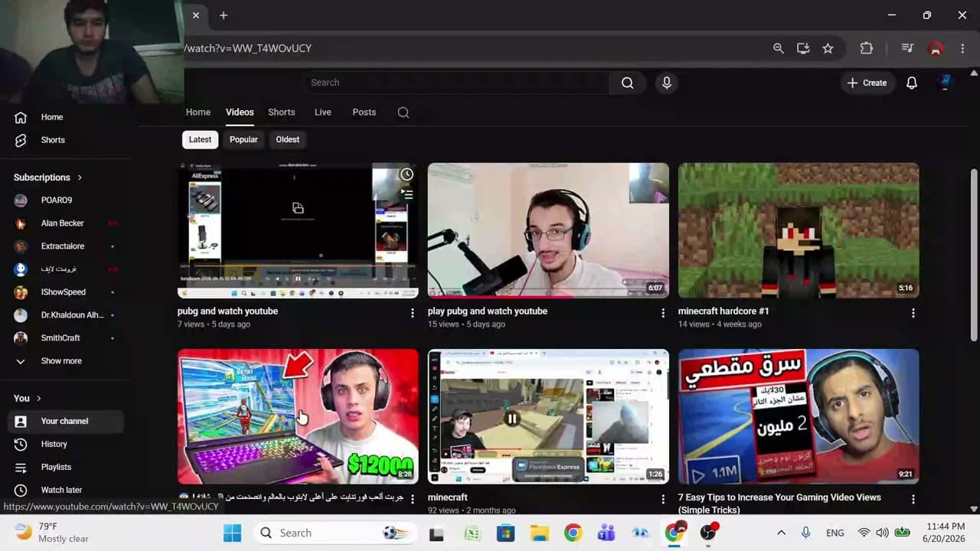Open YouTube notifications bell
Image resolution: width=980 pixels, height=551 pixels.
[x=911, y=83]
